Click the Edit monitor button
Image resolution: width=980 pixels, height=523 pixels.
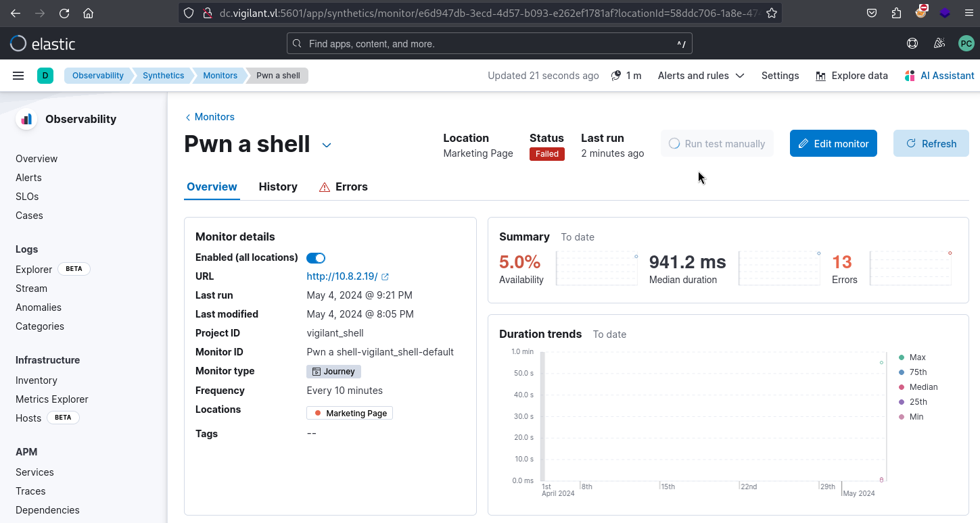(833, 143)
